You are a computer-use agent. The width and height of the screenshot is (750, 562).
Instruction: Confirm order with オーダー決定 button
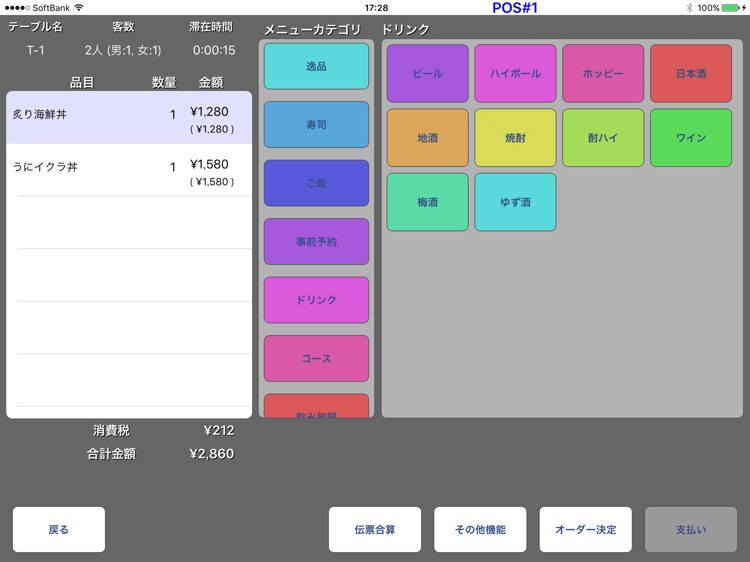tap(586, 529)
